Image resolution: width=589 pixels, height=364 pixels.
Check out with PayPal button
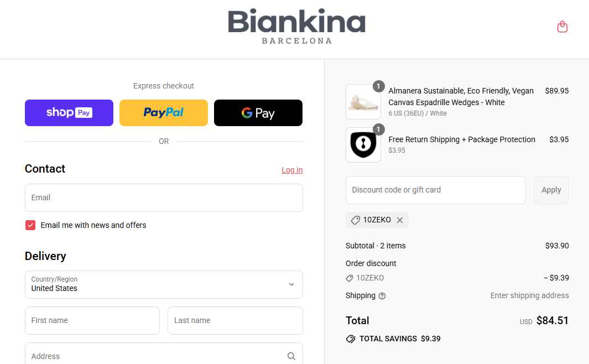163,113
